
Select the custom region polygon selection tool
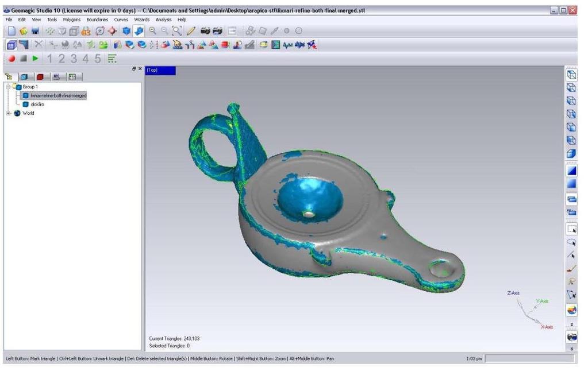point(571,295)
